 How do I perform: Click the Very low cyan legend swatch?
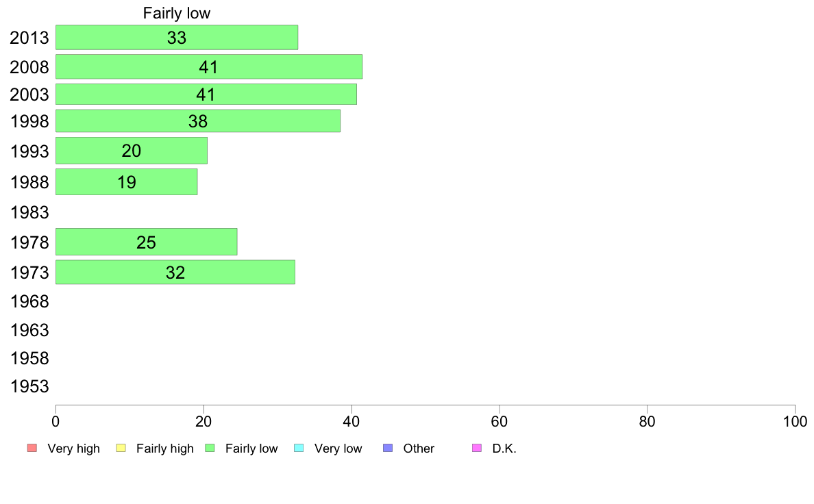[x=299, y=448]
